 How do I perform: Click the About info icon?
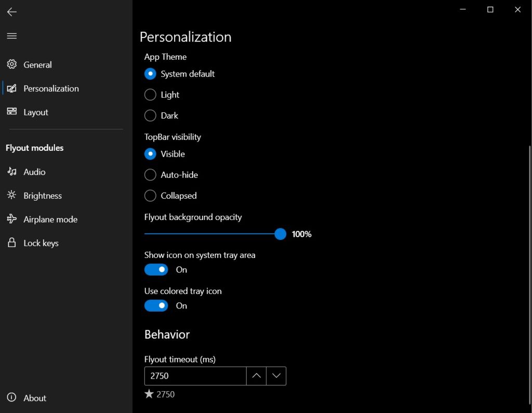[11, 398]
